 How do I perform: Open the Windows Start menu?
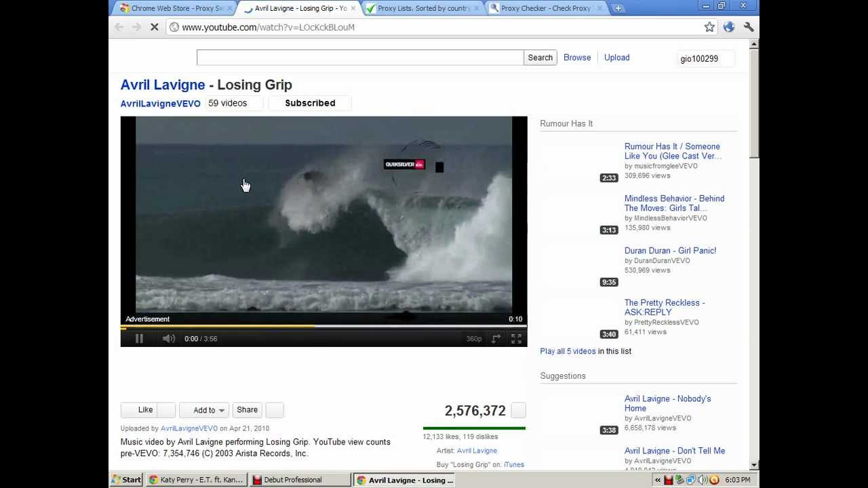[127, 480]
